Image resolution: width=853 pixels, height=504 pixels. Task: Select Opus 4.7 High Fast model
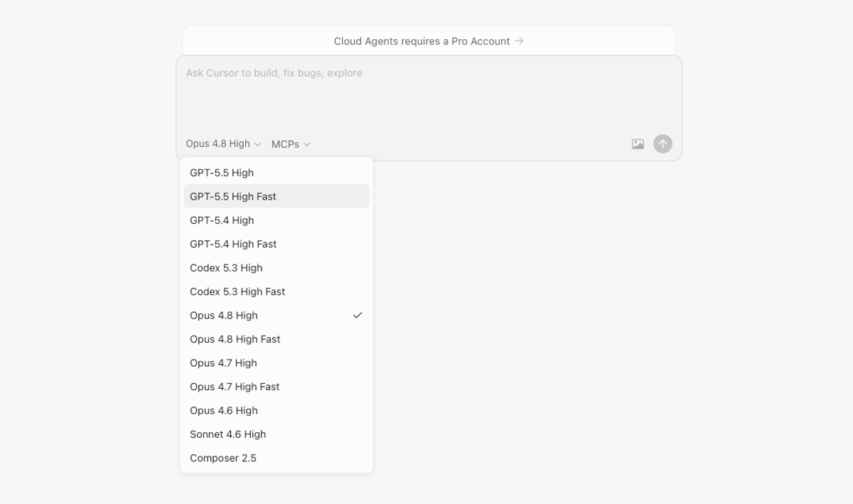(x=277, y=387)
